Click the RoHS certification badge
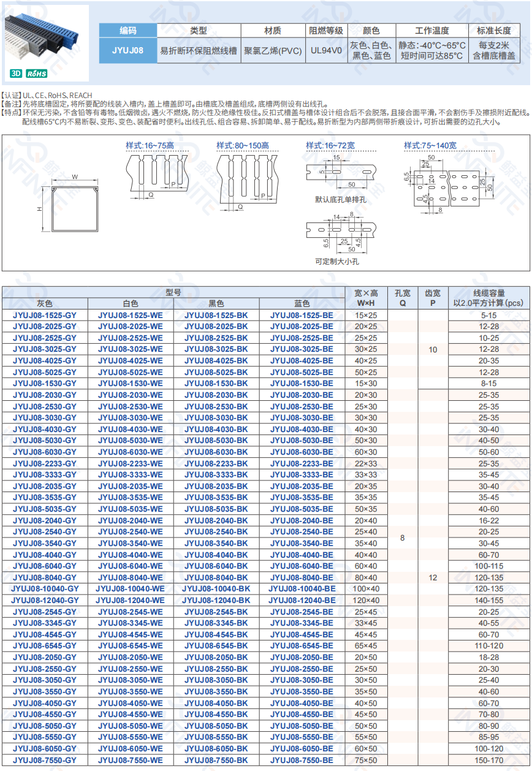This screenshot has width=532, height=771. click(36, 74)
